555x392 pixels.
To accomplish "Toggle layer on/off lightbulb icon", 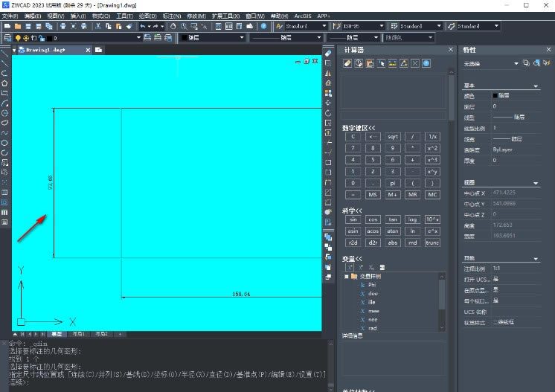I will 18,38.
